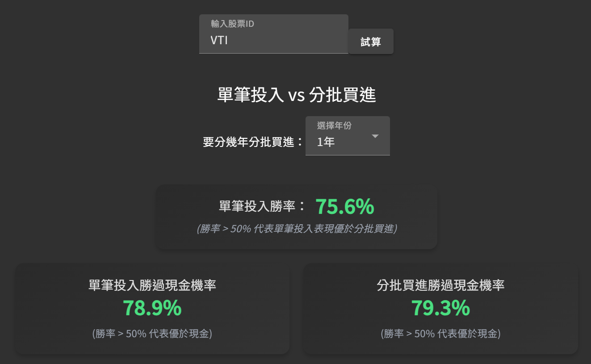Click the 優於現金 note below 78.9%
Image resolution: width=591 pixels, height=364 pixels.
tap(152, 334)
